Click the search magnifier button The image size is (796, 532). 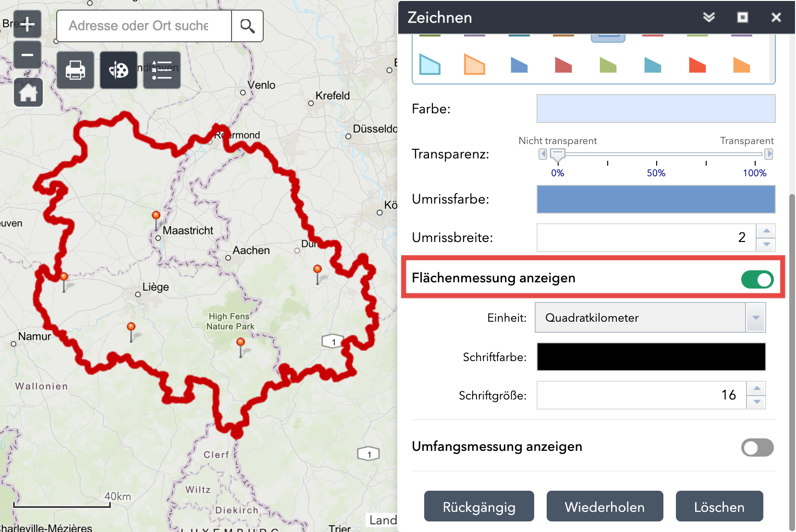tap(247, 26)
